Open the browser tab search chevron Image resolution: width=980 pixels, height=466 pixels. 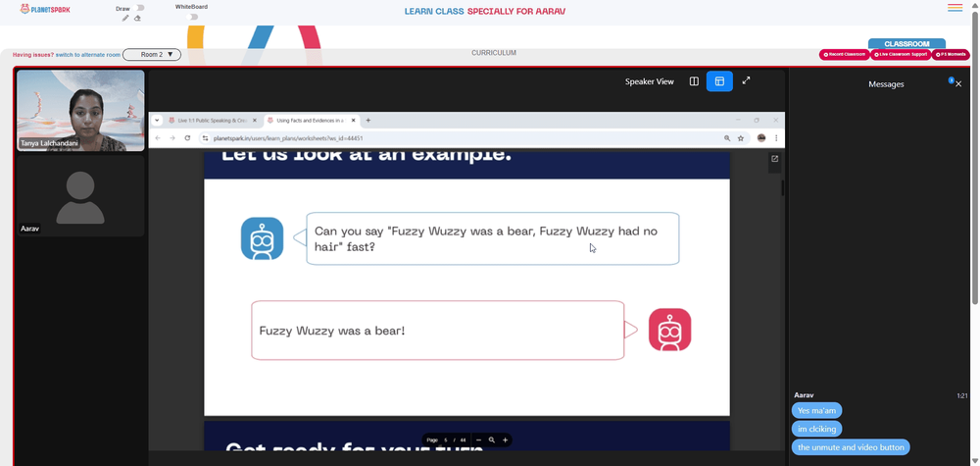pyautogui.click(x=157, y=120)
